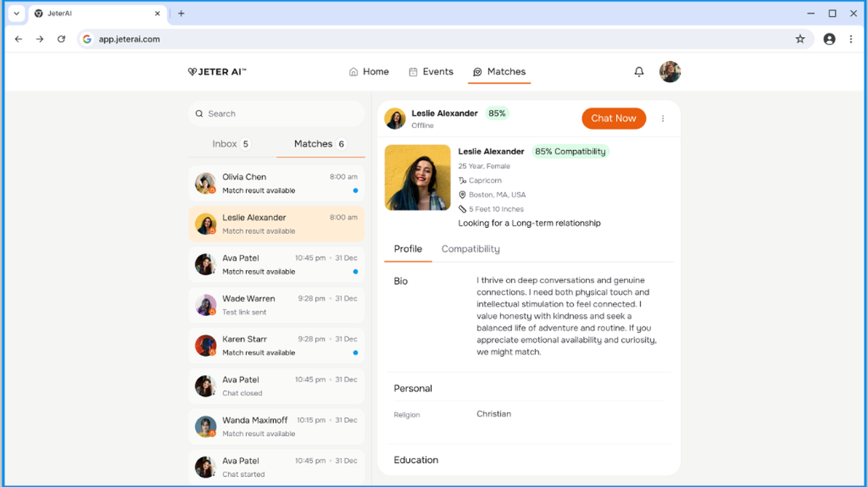Image resolution: width=868 pixels, height=487 pixels.
Task: Open Chrome three-dot menu
Action: click(851, 39)
